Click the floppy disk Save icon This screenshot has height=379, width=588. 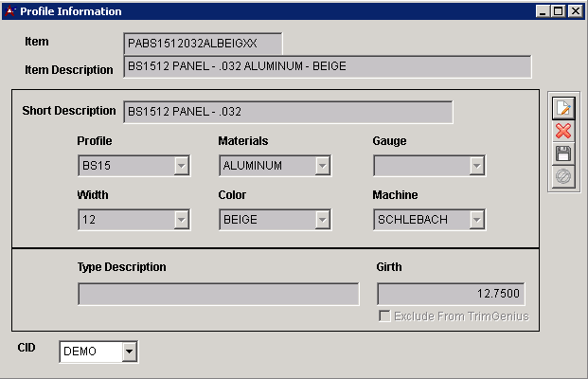tap(563, 153)
